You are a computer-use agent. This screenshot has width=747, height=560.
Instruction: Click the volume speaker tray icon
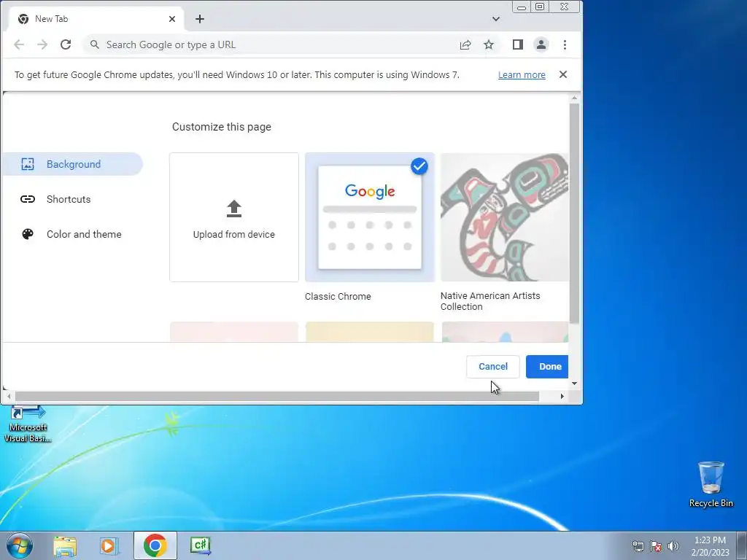pos(673,546)
